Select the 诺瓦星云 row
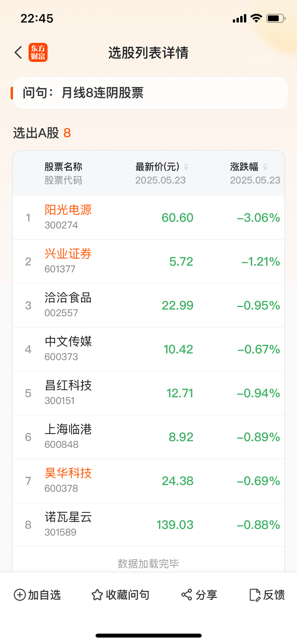297x644 pixels. point(148,524)
